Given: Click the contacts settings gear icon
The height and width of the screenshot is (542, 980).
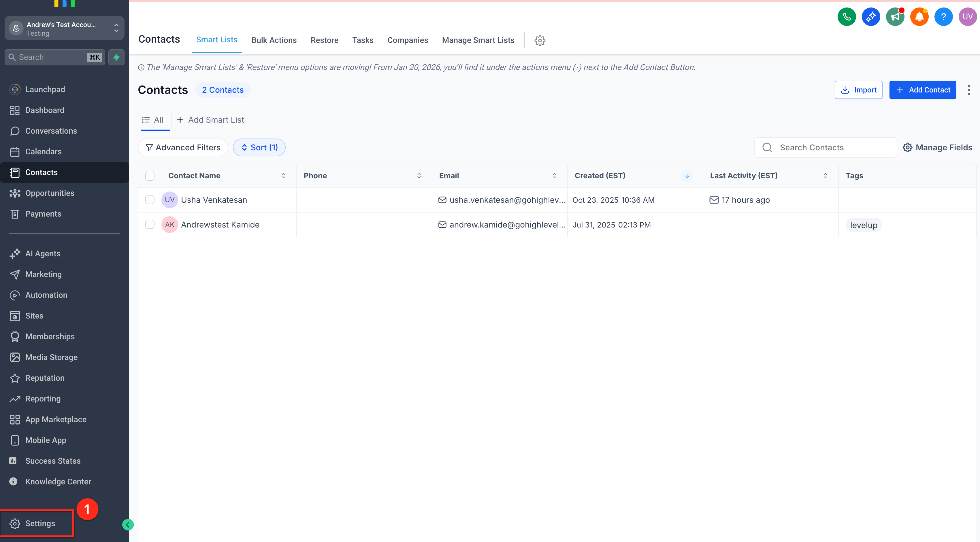Looking at the screenshot, I should (540, 40).
